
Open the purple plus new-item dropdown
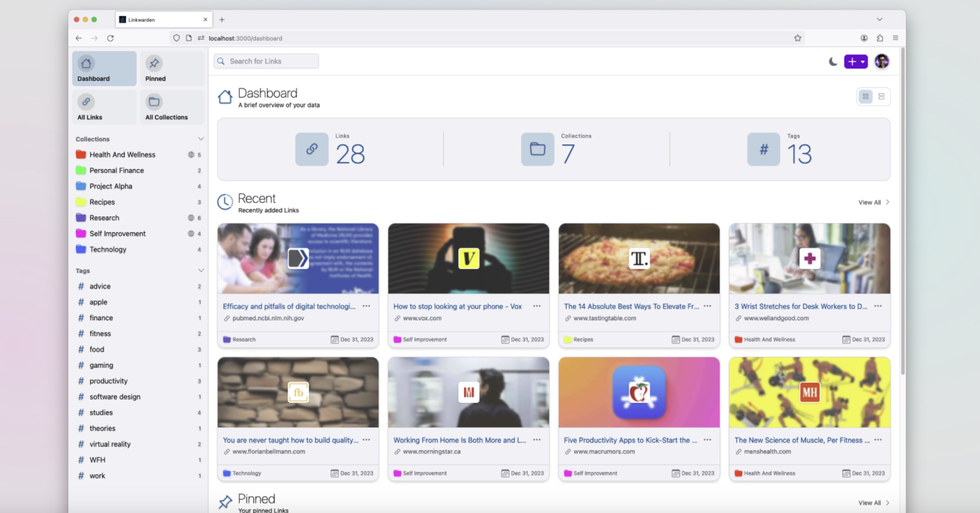[x=856, y=61]
